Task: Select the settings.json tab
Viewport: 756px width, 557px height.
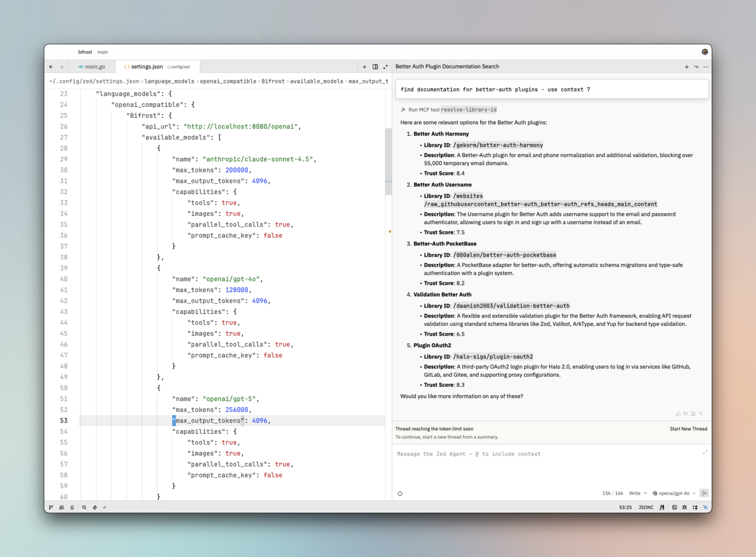Action: point(147,67)
